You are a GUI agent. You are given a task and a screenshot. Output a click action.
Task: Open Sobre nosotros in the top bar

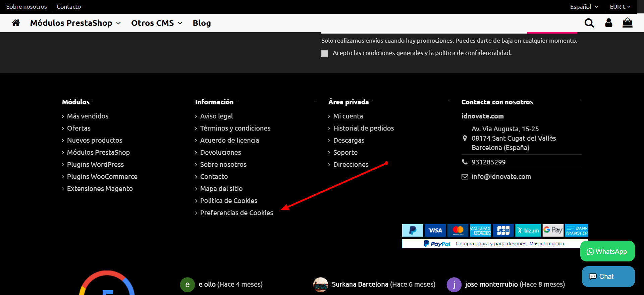pyautogui.click(x=26, y=7)
